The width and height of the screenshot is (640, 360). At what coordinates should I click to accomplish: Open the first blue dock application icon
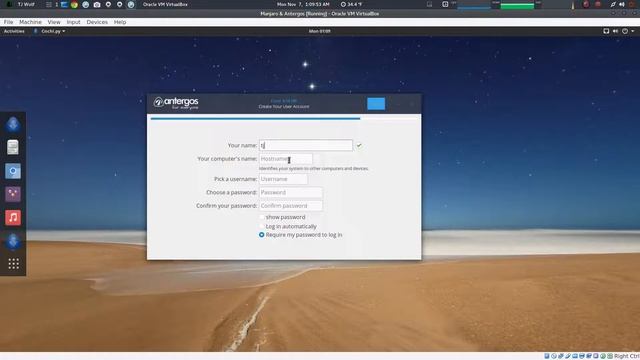pos(13,124)
